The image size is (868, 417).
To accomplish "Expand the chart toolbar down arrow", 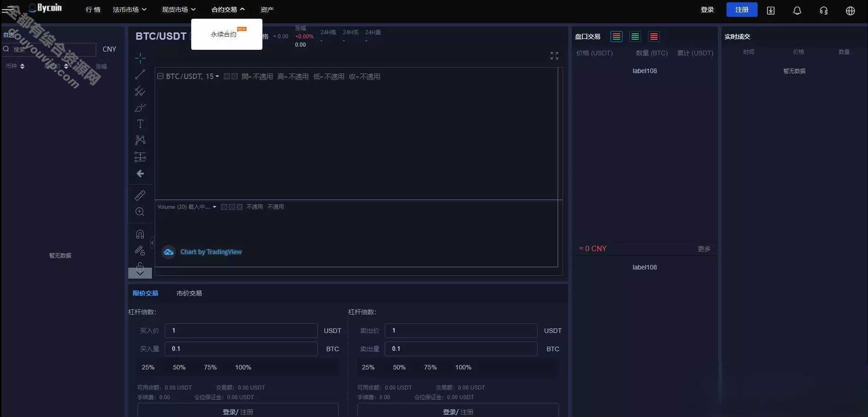I will pyautogui.click(x=140, y=272).
